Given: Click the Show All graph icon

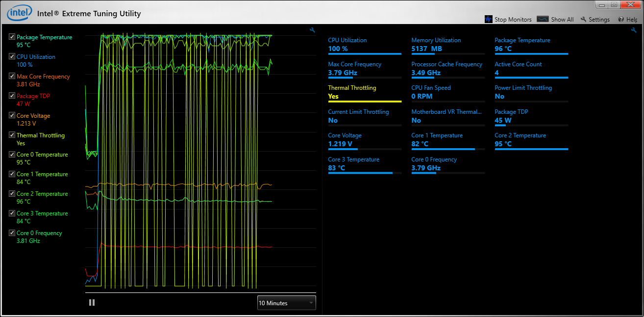Looking at the screenshot, I should point(542,19).
